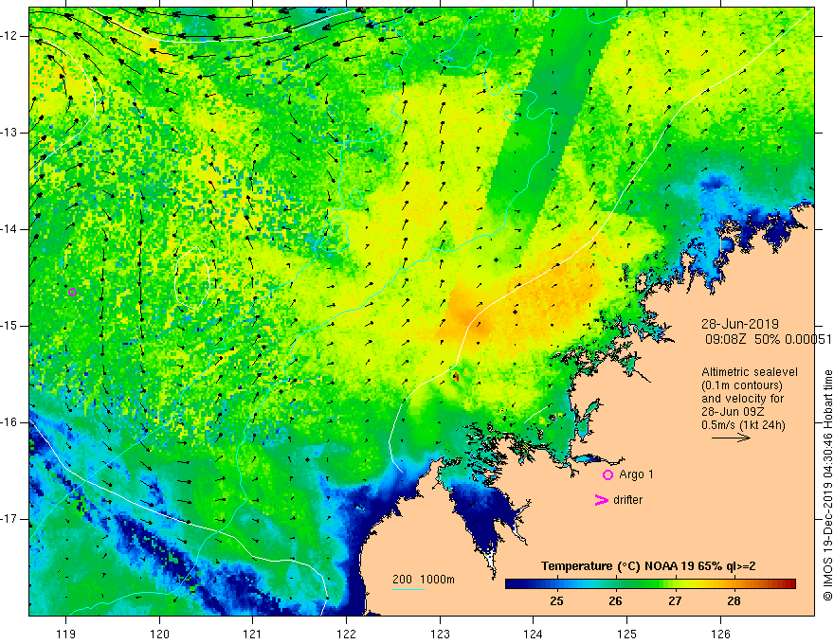The height and width of the screenshot is (644, 834).
Task: Click longitude label 121 on the axis
Action: (253, 634)
